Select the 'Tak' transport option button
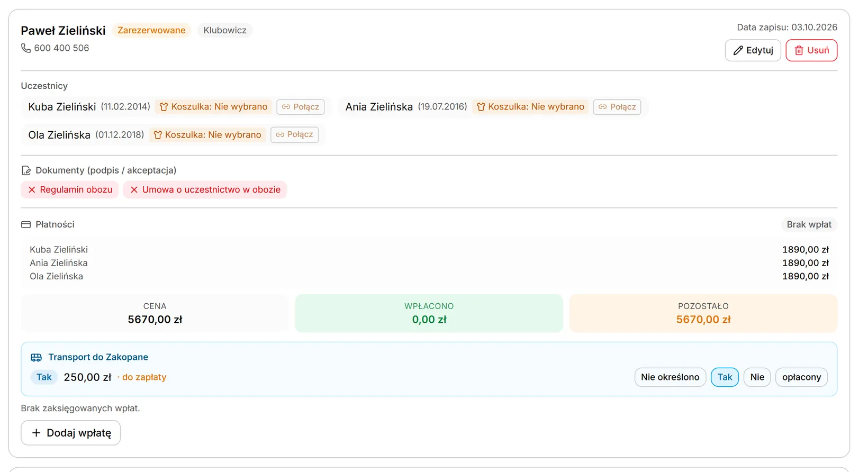Image resolution: width=868 pixels, height=472 pixels. click(x=725, y=377)
